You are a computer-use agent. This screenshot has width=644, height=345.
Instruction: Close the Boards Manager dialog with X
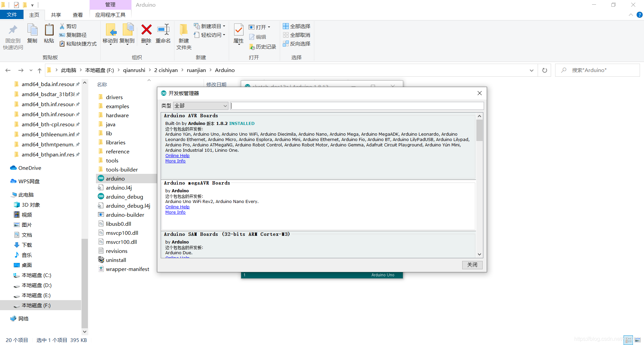pyautogui.click(x=480, y=93)
